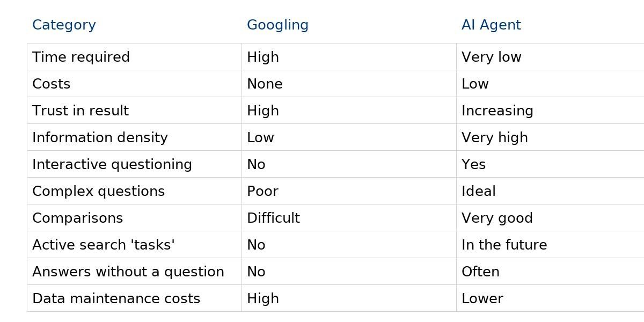
Task: Click the 'Trust in result' cell
Action: click(80, 111)
